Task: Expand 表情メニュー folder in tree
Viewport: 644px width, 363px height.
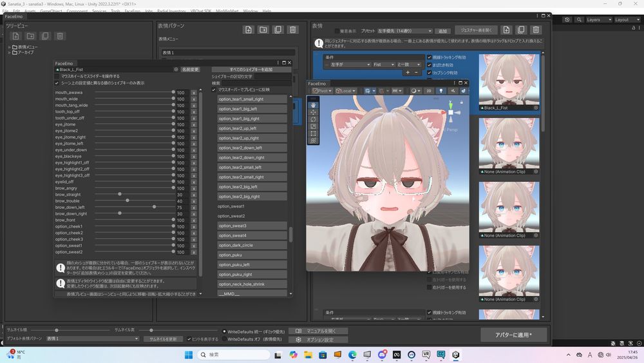Action: click(x=10, y=47)
